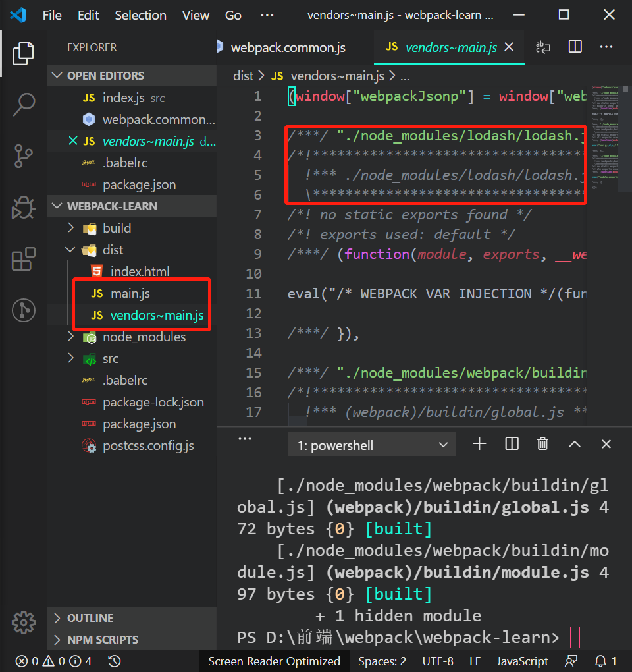Expand the build folder
The width and height of the screenshot is (632, 672).
click(132, 228)
